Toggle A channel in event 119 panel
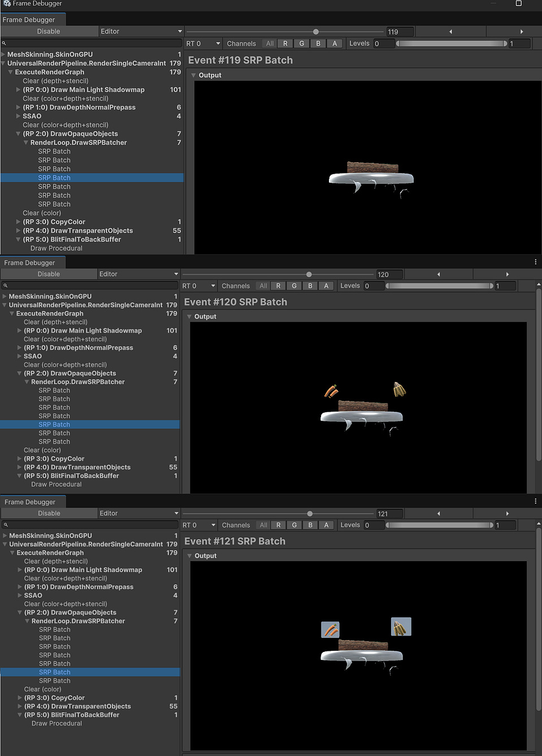The image size is (542, 756). (x=335, y=44)
